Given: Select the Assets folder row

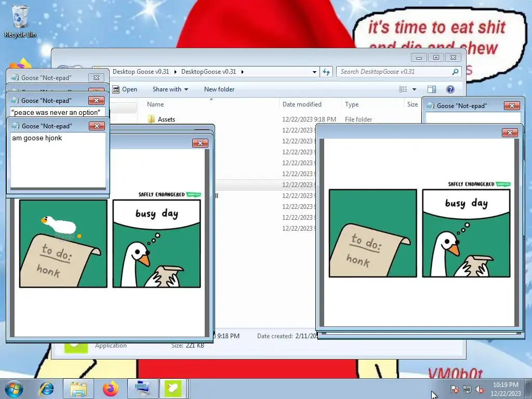Looking at the screenshot, I should [282, 119].
